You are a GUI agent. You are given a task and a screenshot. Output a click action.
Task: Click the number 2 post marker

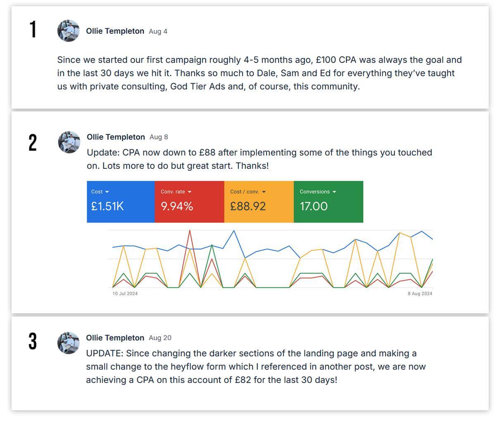[x=33, y=142]
